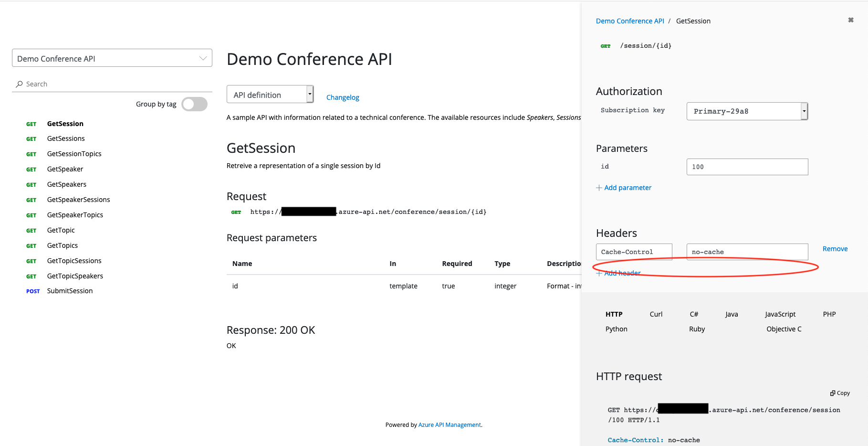Click the plus icon beside Add parameter

tap(599, 188)
